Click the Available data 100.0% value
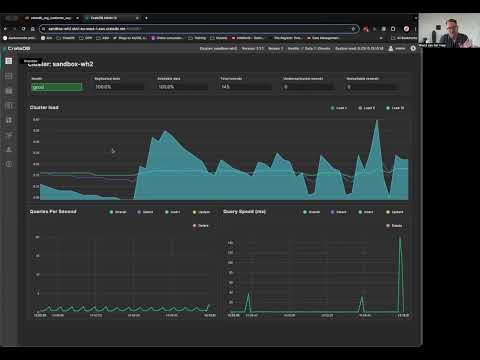Screen dimensions: 480x360 point(182,87)
